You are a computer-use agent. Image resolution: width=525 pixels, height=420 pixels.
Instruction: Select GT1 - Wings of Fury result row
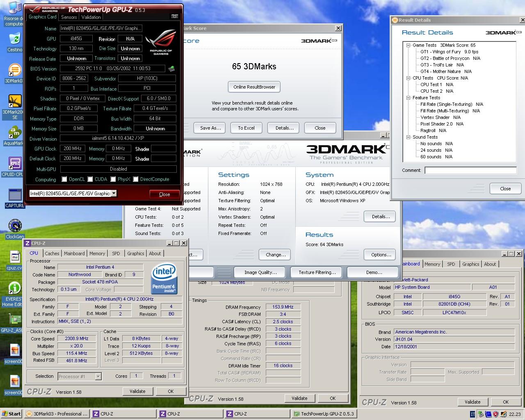click(x=449, y=52)
